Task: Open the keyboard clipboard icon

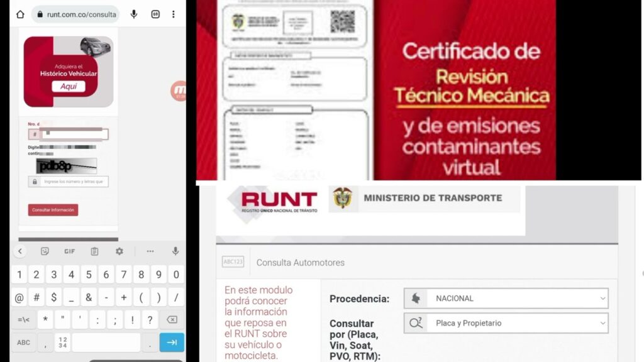Action: pyautogui.click(x=94, y=251)
